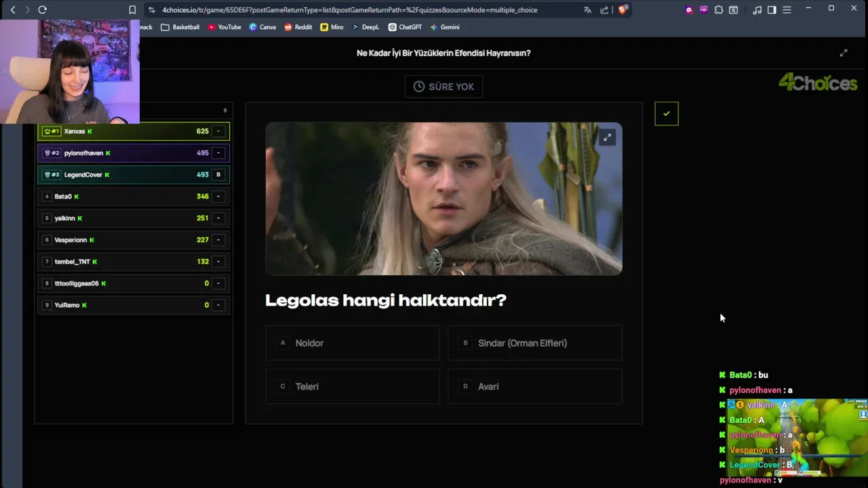
Task: Open media control music note icon
Action: coord(757,9)
